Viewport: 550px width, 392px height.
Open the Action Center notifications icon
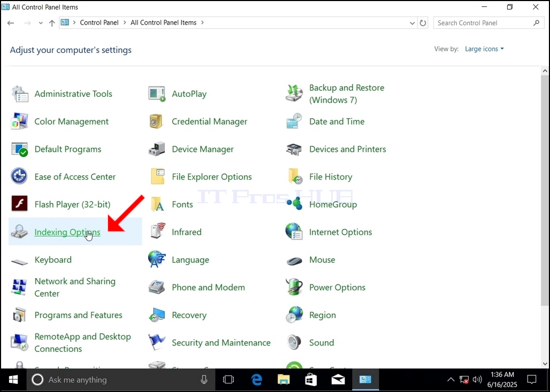click(x=532, y=380)
